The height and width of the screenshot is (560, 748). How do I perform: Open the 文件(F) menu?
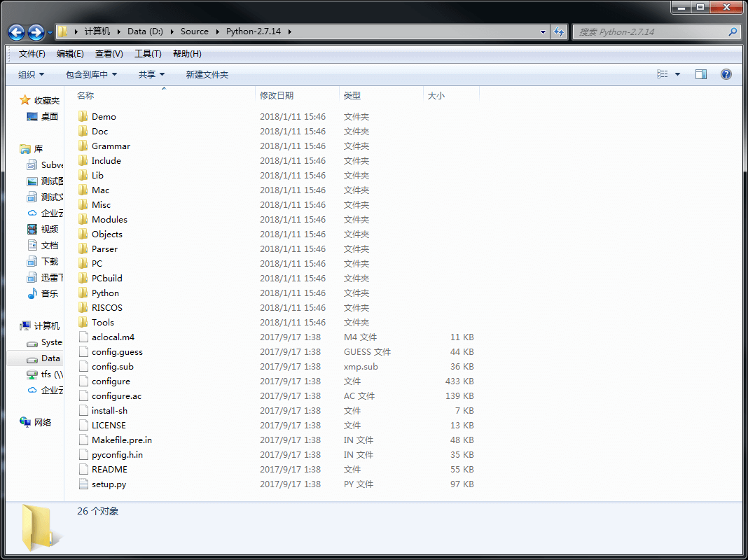[x=32, y=54]
